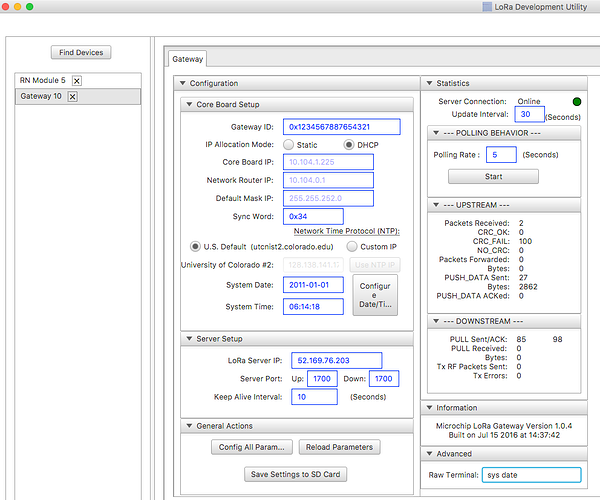
Task: Focus the System Time field
Action: (x=313, y=306)
